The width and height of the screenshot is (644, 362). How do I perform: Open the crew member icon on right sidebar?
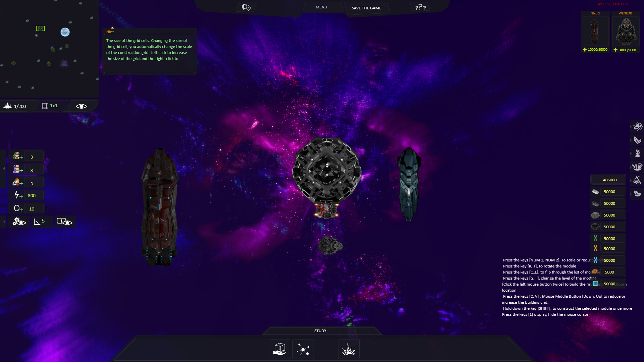point(637,153)
